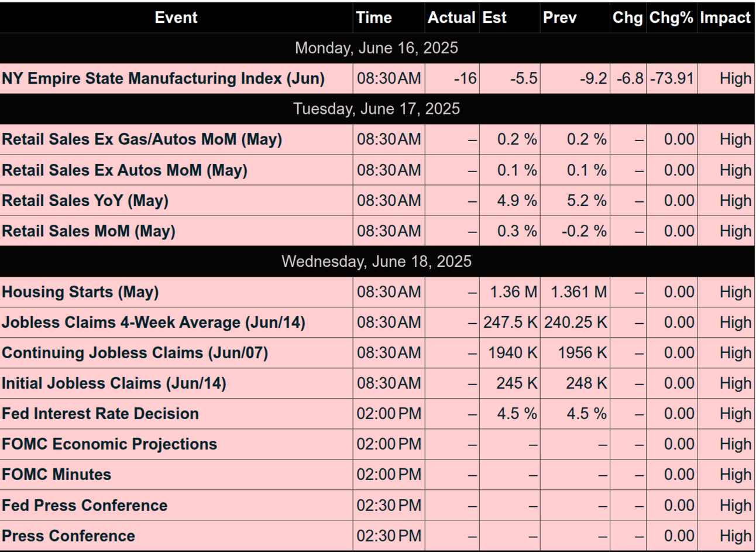
Task: Click the Wednesday, June 18, 2025 date header
Action: pos(377,261)
